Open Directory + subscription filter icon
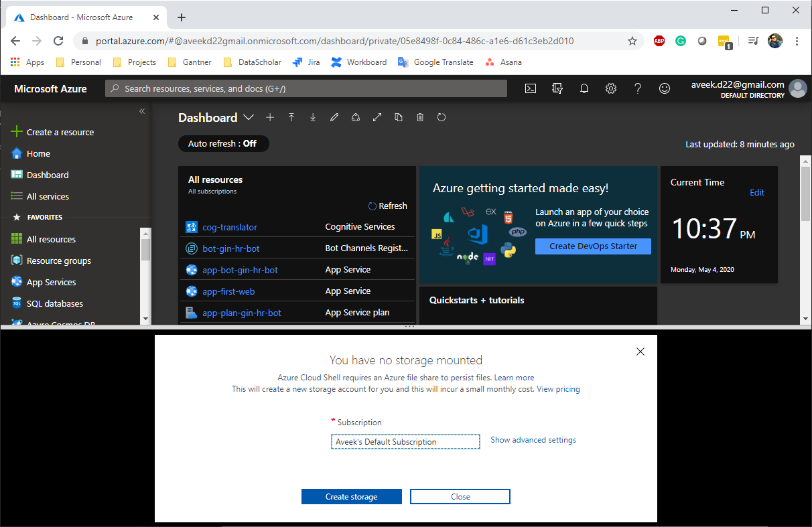This screenshot has height=527, width=812. [557, 88]
